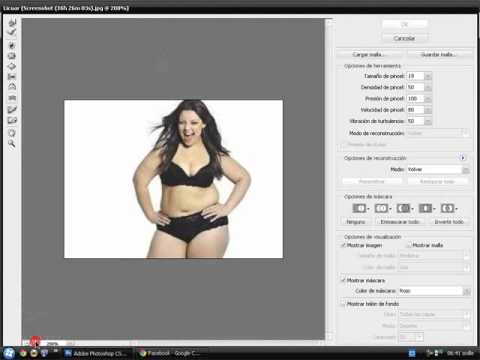Open the Presión de pincel slider arrow
Screen dimensions: 480x360
coord(428,99)
